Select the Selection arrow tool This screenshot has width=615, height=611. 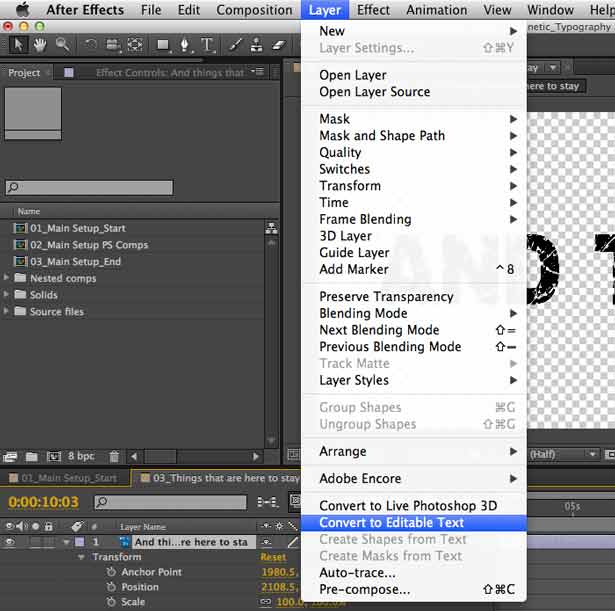[x=18, y=45]
